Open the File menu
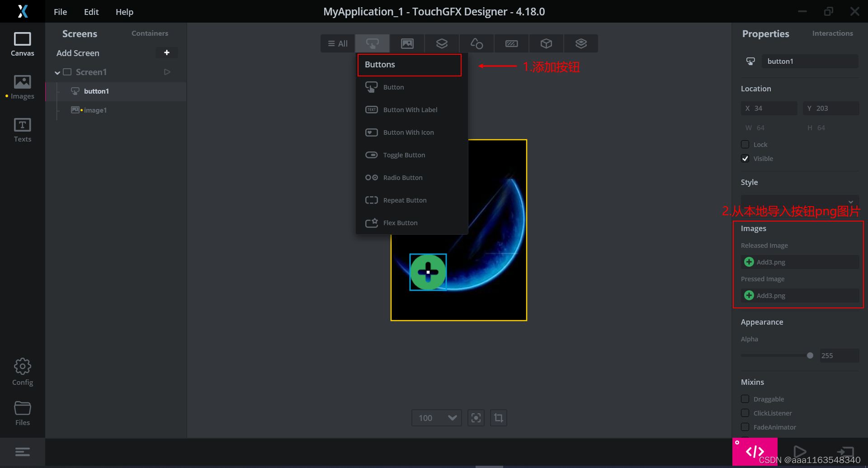This screenshot has width=868, height=468. [x=60, y=12]
